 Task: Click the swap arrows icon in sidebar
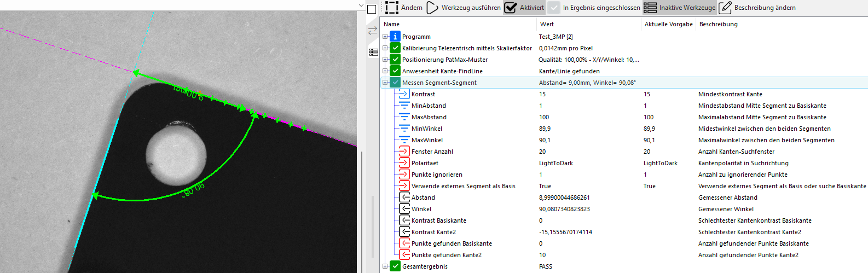click(x=373, y=31)
